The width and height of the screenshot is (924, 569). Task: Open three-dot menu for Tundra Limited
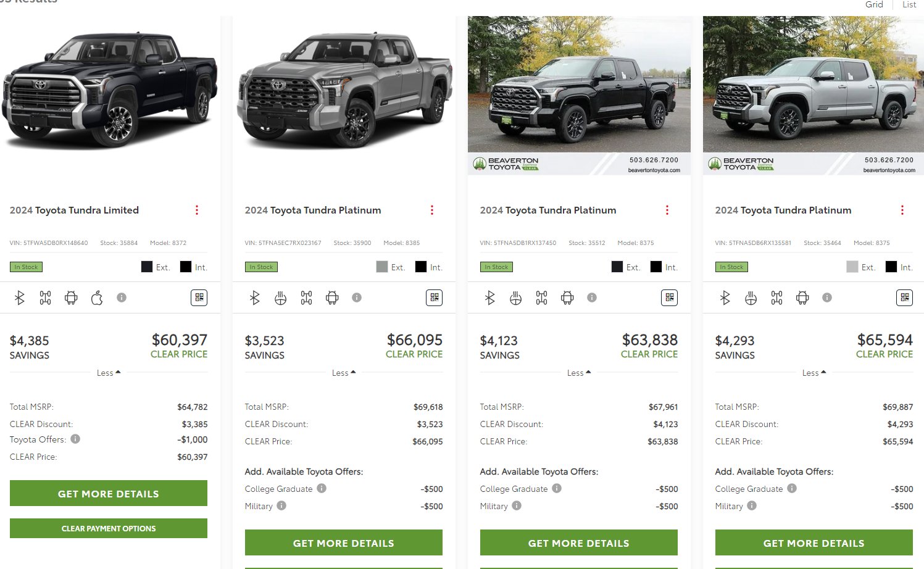coord(197,210)
